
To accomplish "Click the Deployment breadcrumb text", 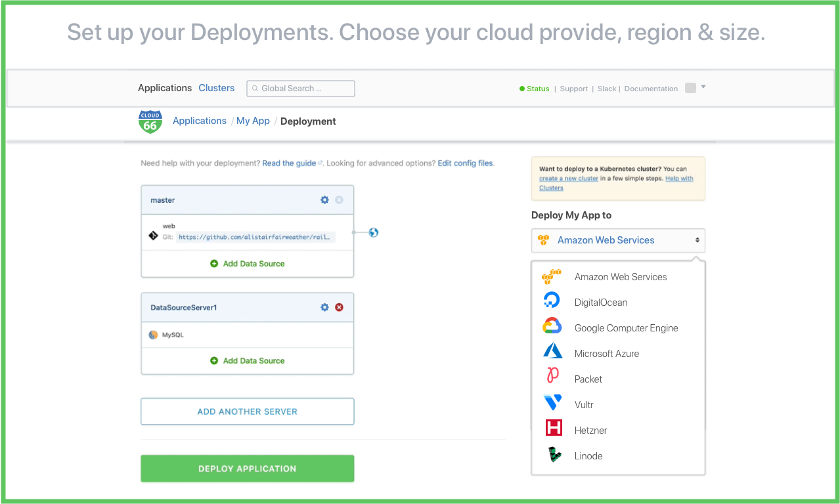I will 308,121.
